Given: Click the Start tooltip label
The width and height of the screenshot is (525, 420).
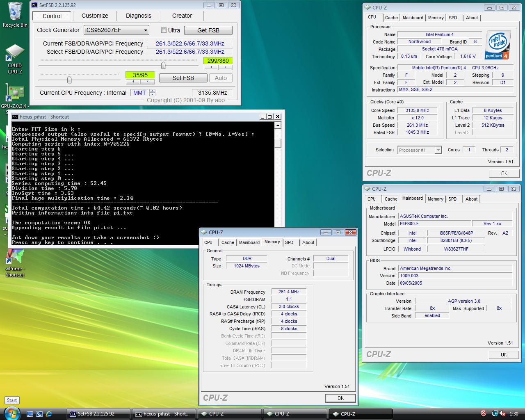Looking at the screenshot, I should click(12, 400).
